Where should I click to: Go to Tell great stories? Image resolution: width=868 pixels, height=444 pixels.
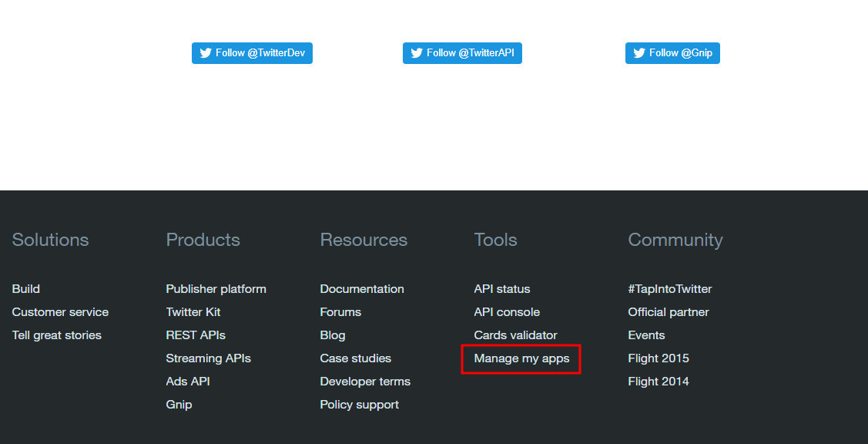(x=57, y=335)
